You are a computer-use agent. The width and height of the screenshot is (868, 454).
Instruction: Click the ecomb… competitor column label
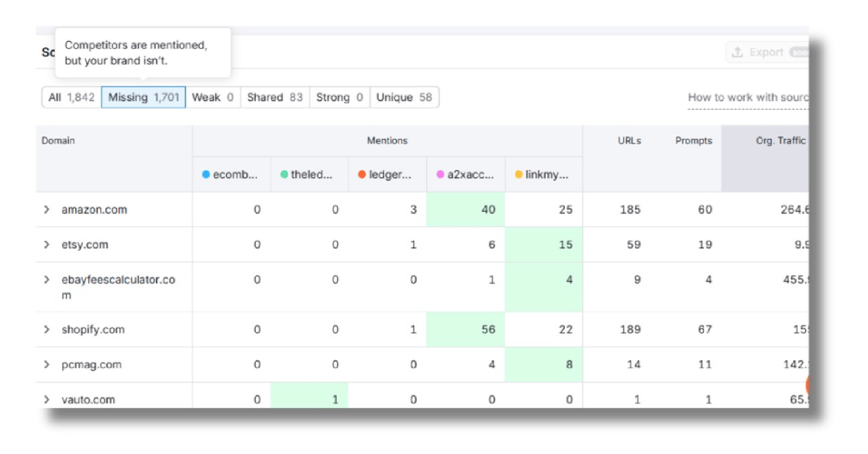(235, 175)
